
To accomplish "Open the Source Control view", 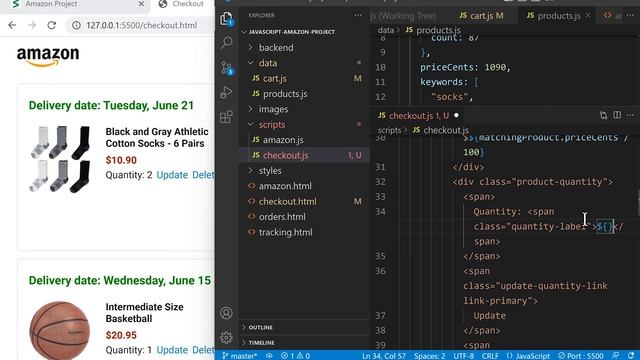I will point(226,68).
